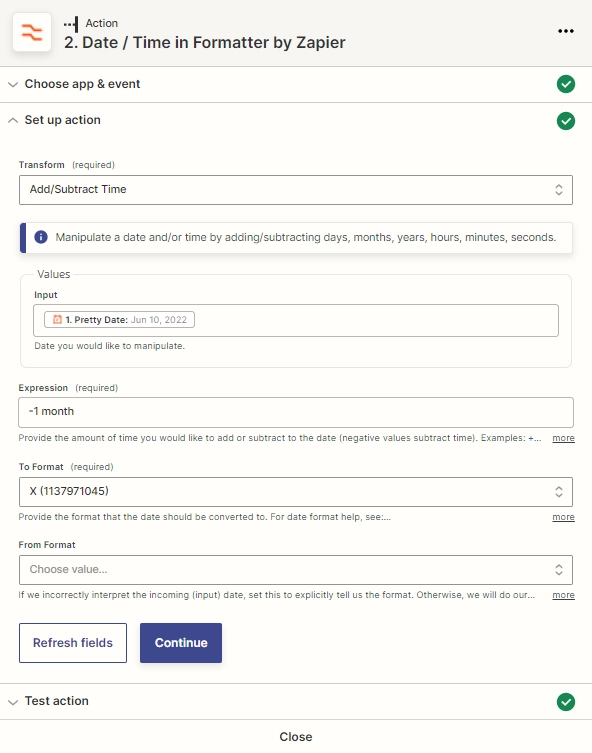Screen dimensions: 592x753
Task: Click the action step path icon
Action: [71, 24]
